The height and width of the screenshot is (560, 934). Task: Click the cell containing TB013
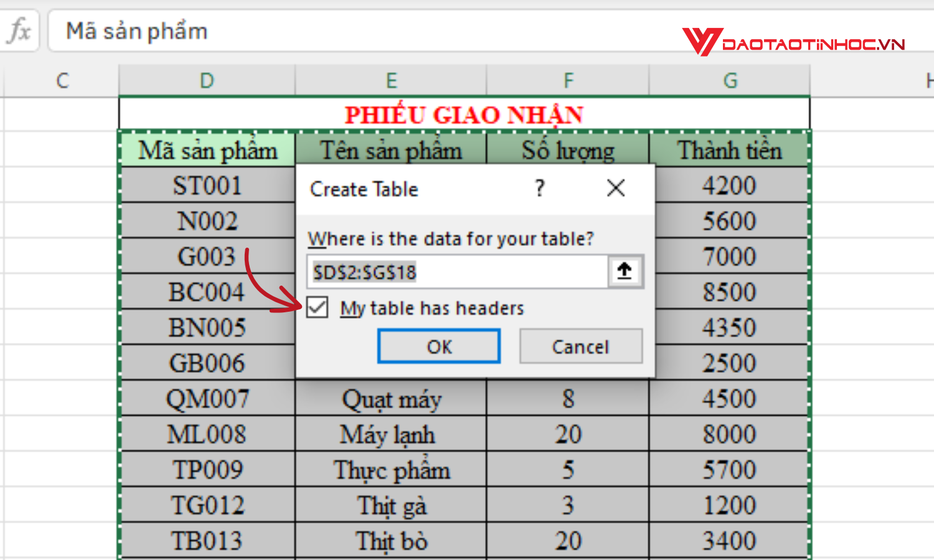pos(207,539)
